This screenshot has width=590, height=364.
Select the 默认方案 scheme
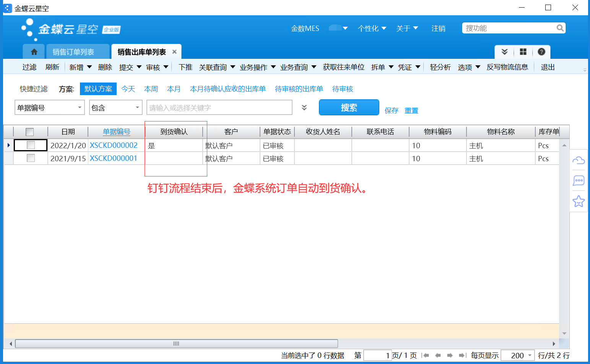(x=98, y=89)
